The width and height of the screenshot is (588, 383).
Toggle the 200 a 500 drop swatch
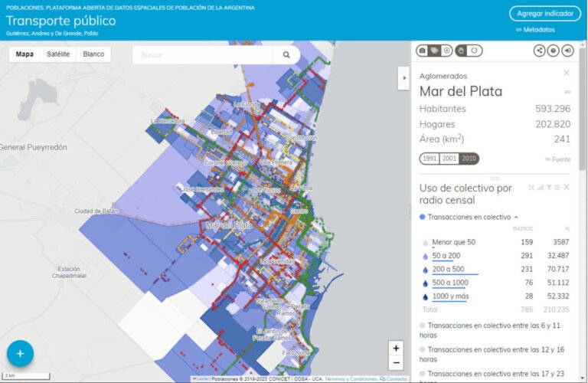pyautogui.click(x=425, y=270)
